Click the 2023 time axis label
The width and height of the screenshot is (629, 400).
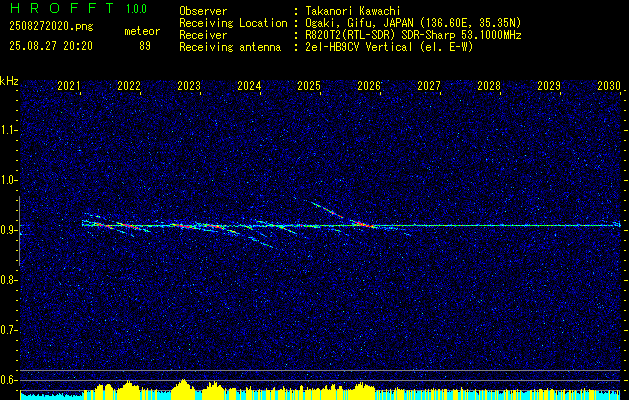tap(189, 86)
